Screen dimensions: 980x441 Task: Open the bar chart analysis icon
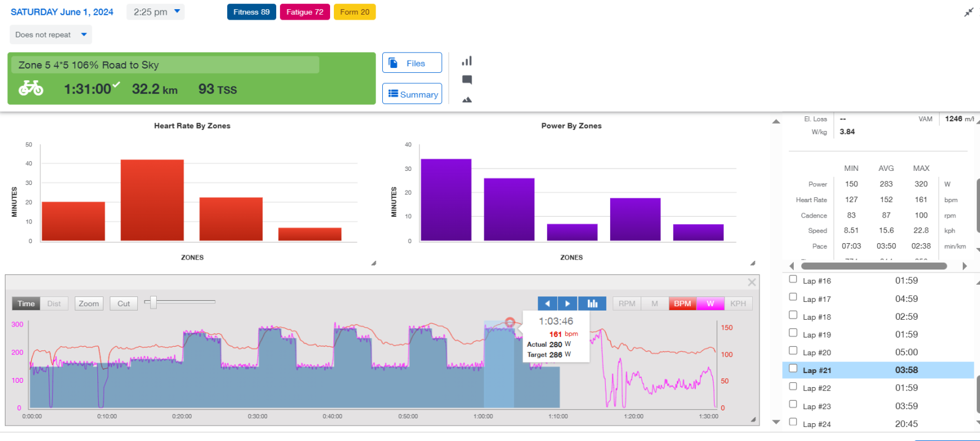467,61
